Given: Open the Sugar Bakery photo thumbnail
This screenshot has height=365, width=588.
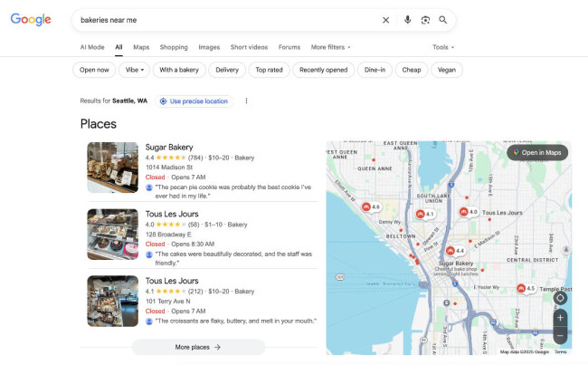Looking at the screenshot, I should click(x=113, y=168).
